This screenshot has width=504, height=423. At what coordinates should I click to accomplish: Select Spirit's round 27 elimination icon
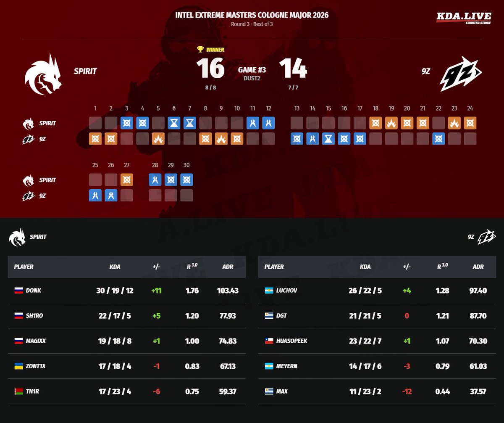point(127,180)
